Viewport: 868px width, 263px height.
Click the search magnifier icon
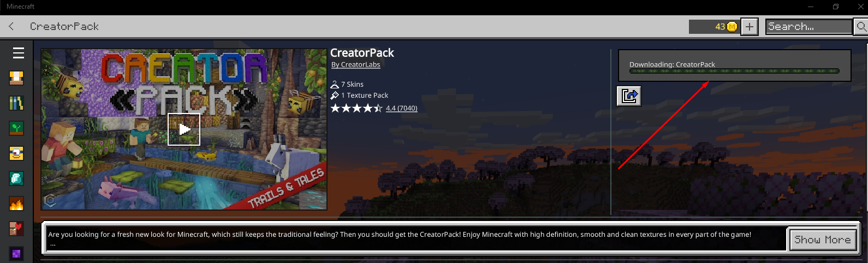click(x=861, y=27)
